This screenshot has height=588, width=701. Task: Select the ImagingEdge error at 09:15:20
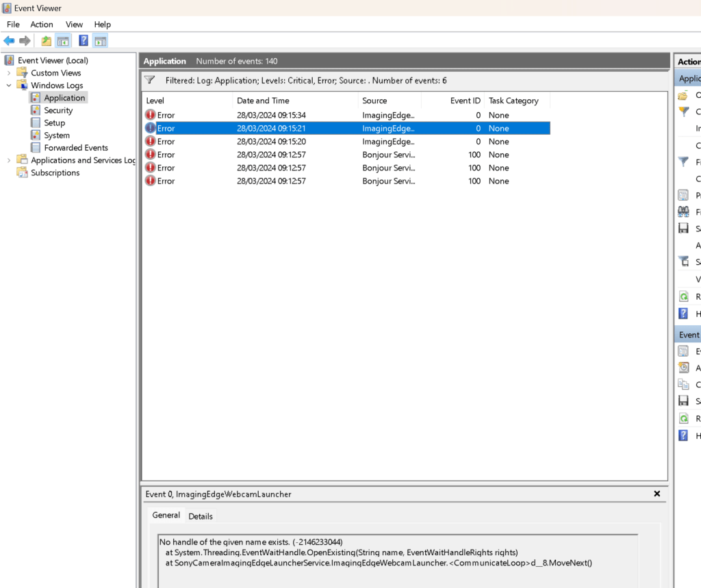[x=346, y=141]
